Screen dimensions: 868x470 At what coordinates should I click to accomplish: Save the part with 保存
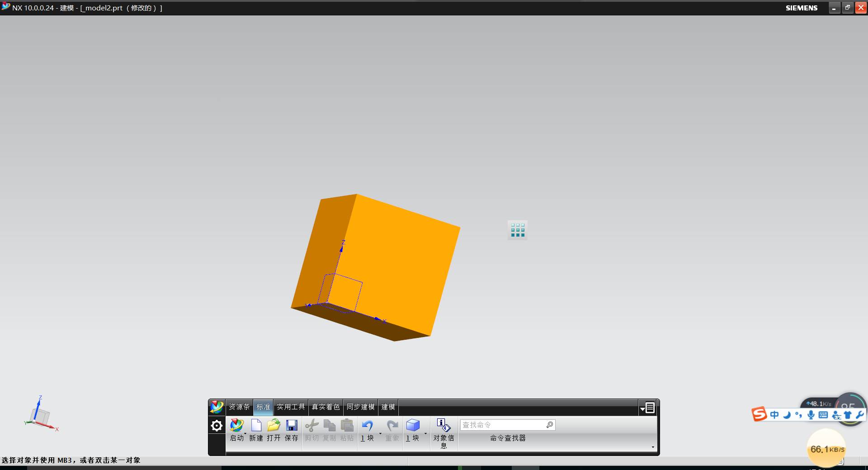click(292, 425)
